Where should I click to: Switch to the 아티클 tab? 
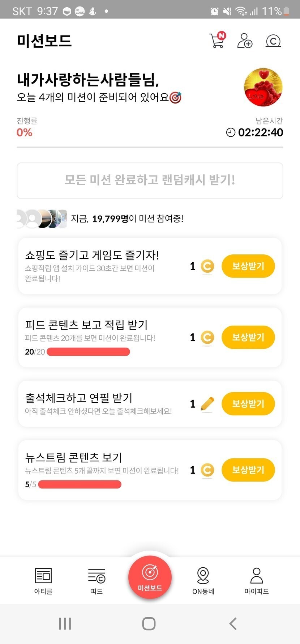43,580
